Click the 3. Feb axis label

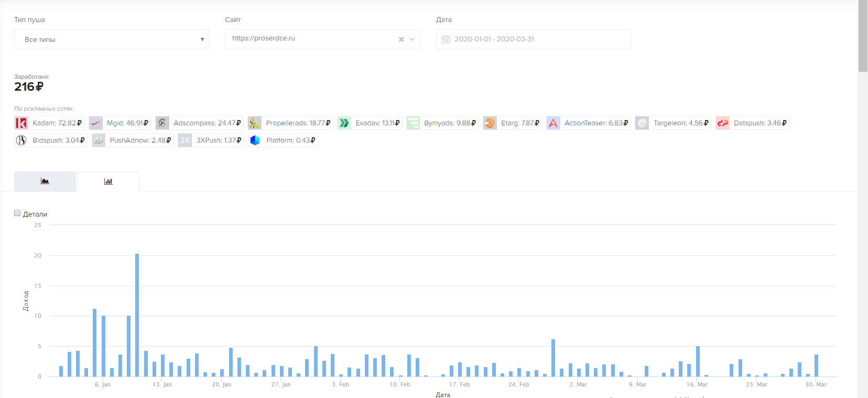click(341, 384)
